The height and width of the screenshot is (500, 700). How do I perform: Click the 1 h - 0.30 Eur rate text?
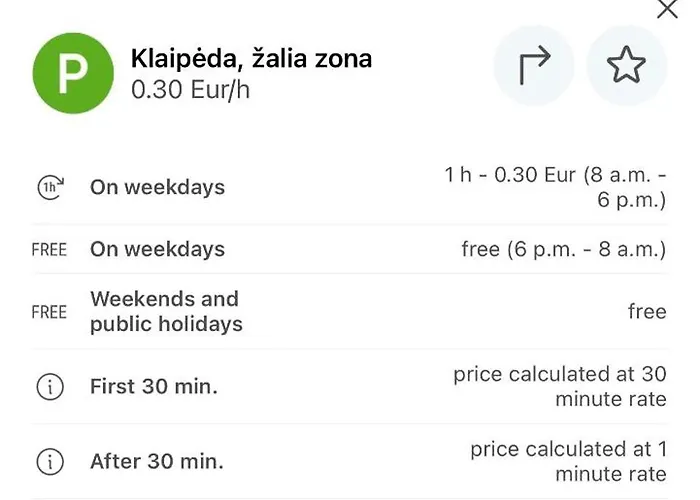(x=555, y=187)
